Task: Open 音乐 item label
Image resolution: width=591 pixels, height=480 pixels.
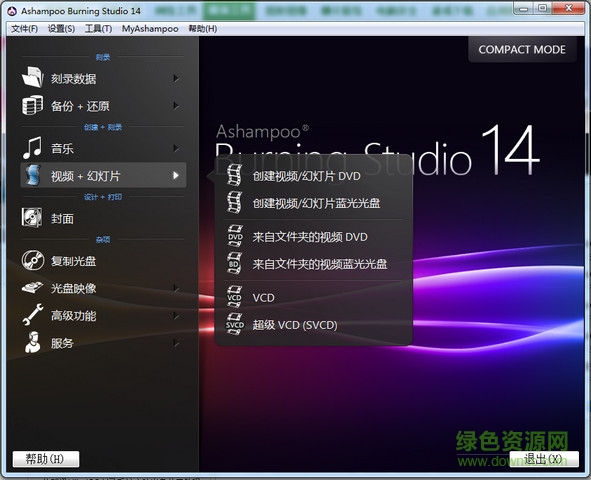Action: coord(62,148)
